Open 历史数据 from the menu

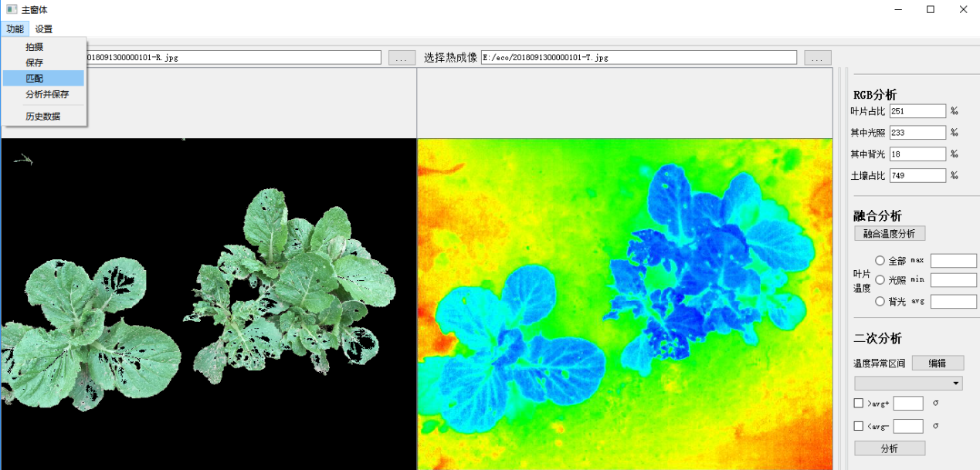tap(42, 117)
